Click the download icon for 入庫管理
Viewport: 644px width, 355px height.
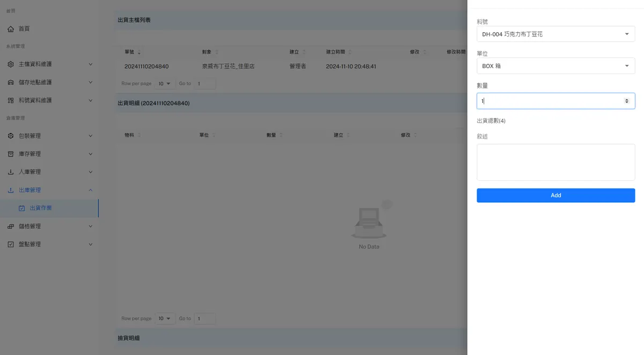click(11, 172)
